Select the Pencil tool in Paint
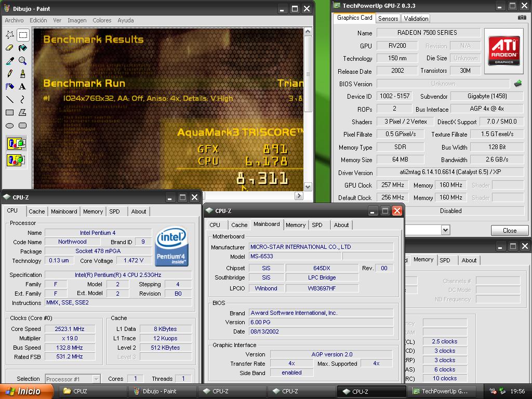Viewport: 532px width, 399px height. 10,74
